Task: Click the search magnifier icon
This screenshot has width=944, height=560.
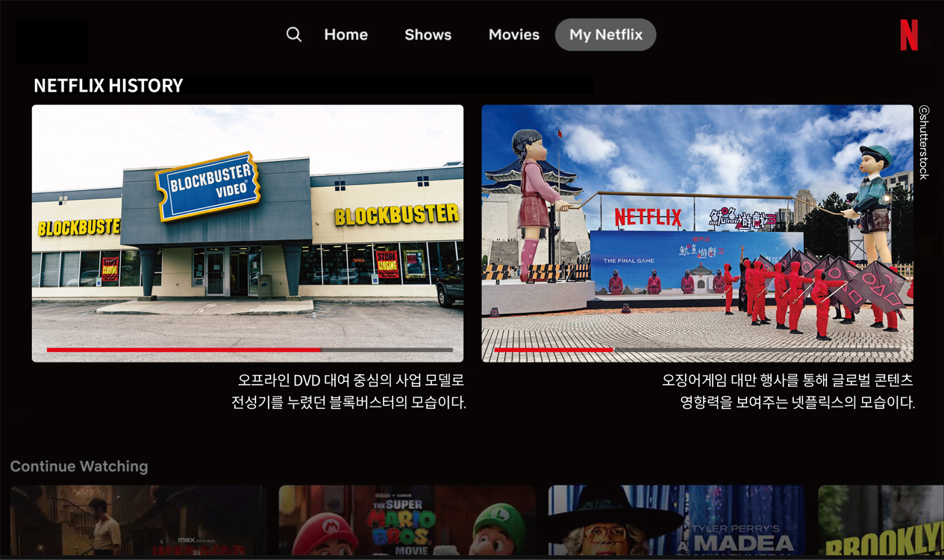Action: [x=294, y=34]
